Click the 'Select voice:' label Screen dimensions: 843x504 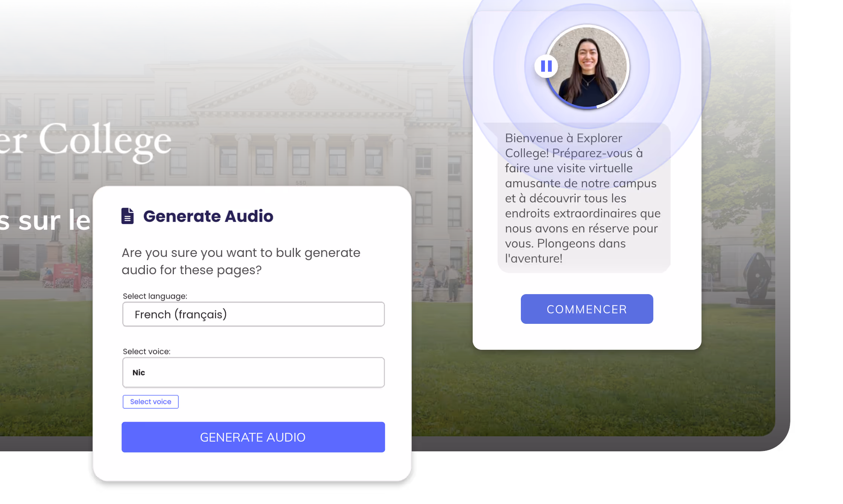click(147, 352)
